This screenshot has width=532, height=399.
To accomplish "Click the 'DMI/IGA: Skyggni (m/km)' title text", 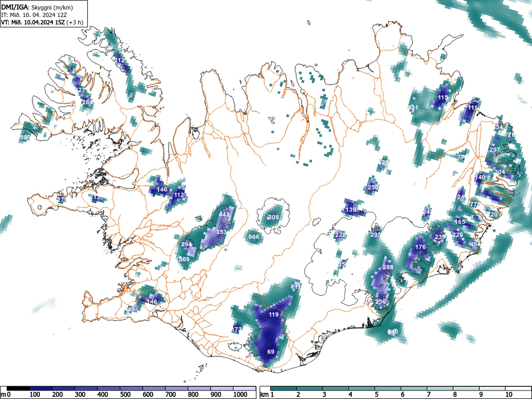I will coord(37,7).
